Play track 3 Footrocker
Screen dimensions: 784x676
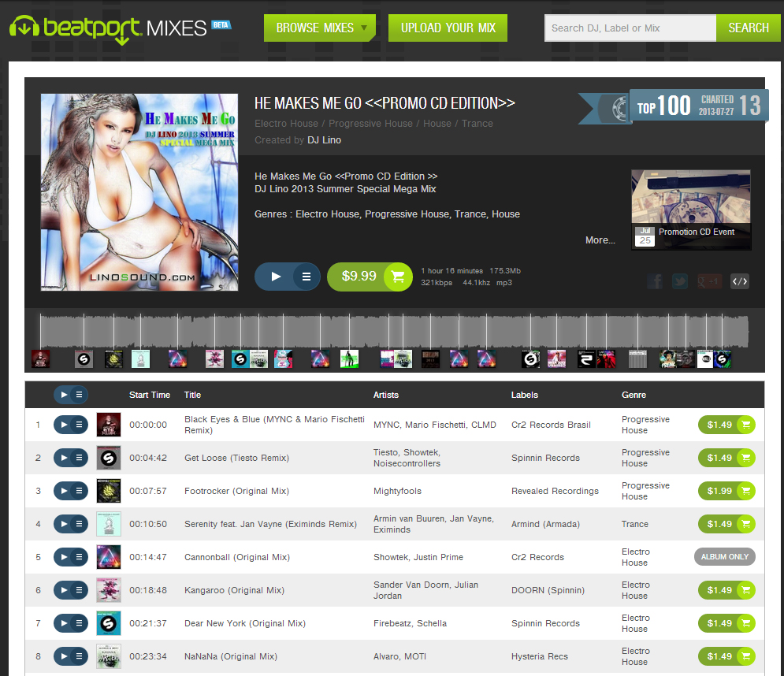(x=64, y=491)
